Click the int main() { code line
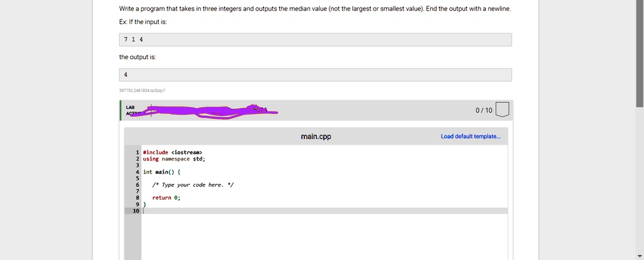Screen dimensions: 644x260 162,172
